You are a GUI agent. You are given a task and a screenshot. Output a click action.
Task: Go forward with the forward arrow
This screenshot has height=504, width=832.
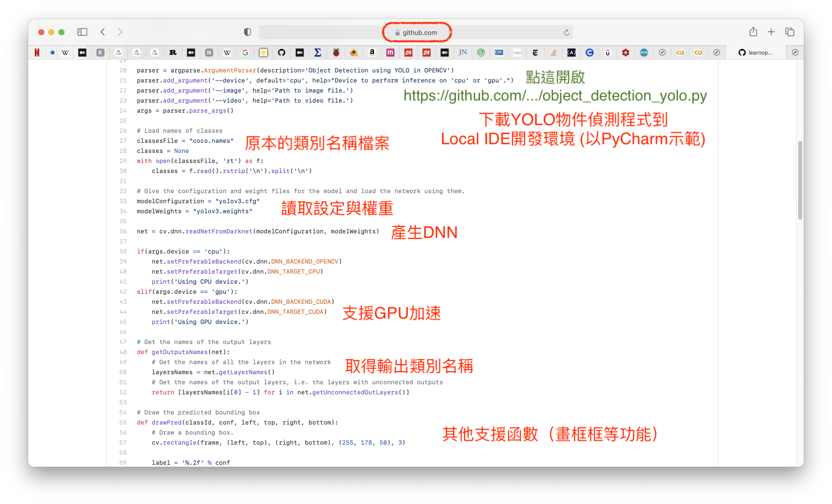point(120,32)
